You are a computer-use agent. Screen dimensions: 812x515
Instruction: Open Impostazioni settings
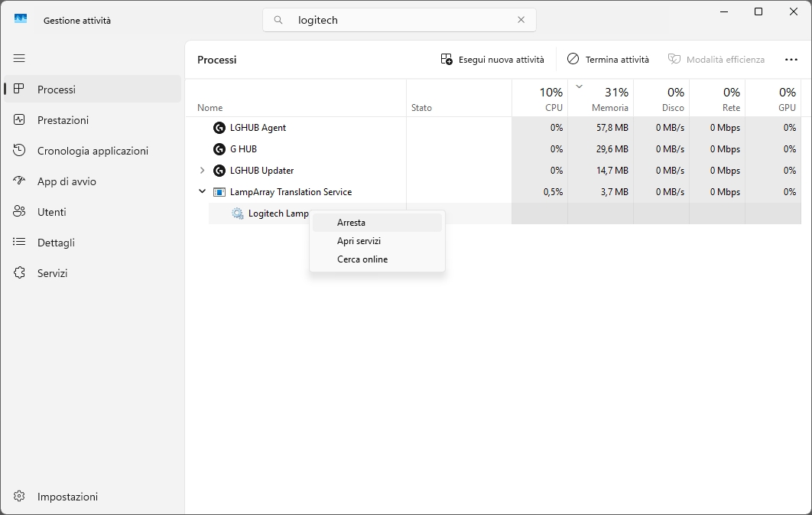93,497
